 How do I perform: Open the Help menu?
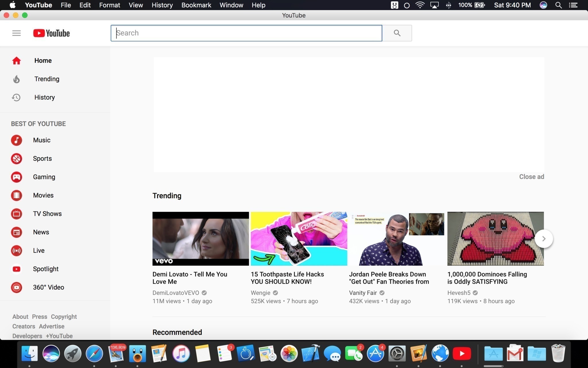258,5
